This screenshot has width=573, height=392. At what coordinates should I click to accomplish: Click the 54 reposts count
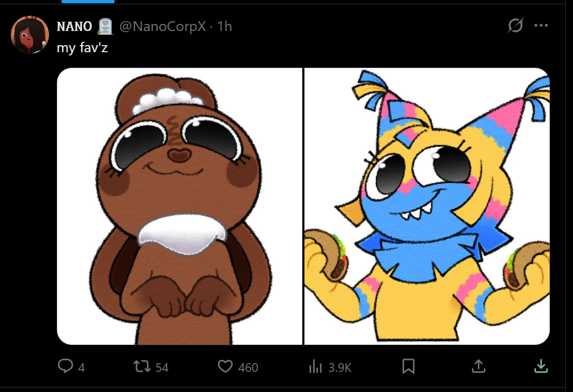click(162, 368)
